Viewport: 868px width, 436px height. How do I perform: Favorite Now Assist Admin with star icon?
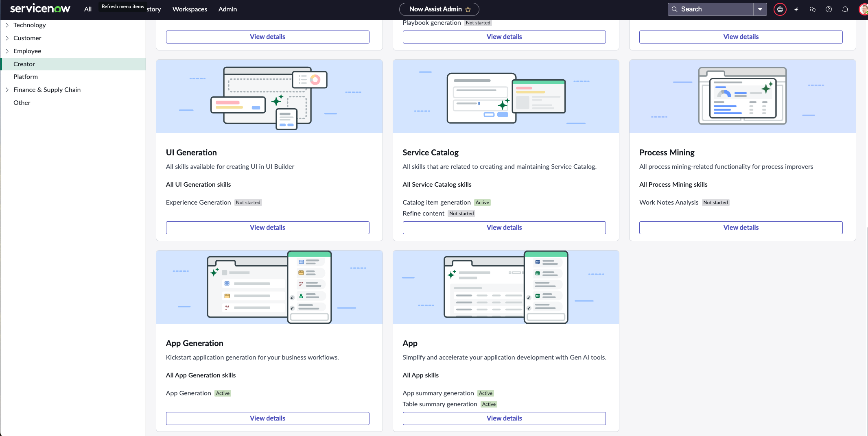468,9
